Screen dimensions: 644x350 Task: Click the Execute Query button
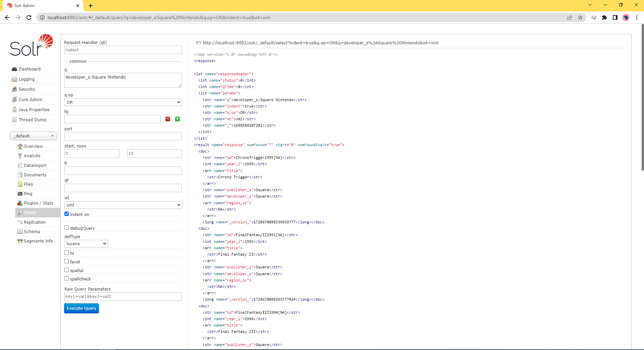pos(82,308)
